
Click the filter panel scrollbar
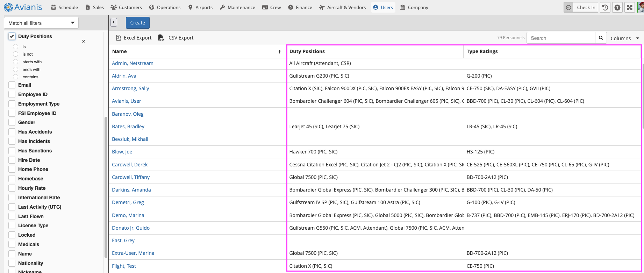point(106,187)
